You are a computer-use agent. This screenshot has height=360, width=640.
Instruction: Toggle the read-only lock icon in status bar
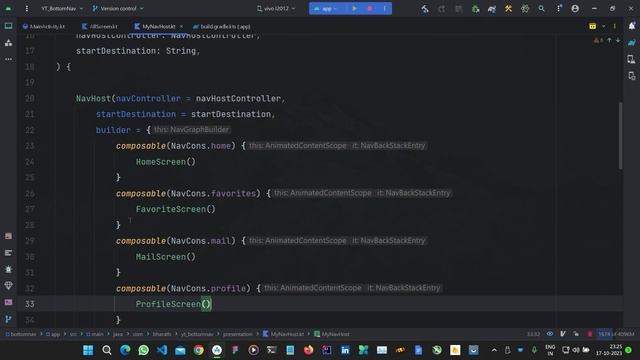576,334
